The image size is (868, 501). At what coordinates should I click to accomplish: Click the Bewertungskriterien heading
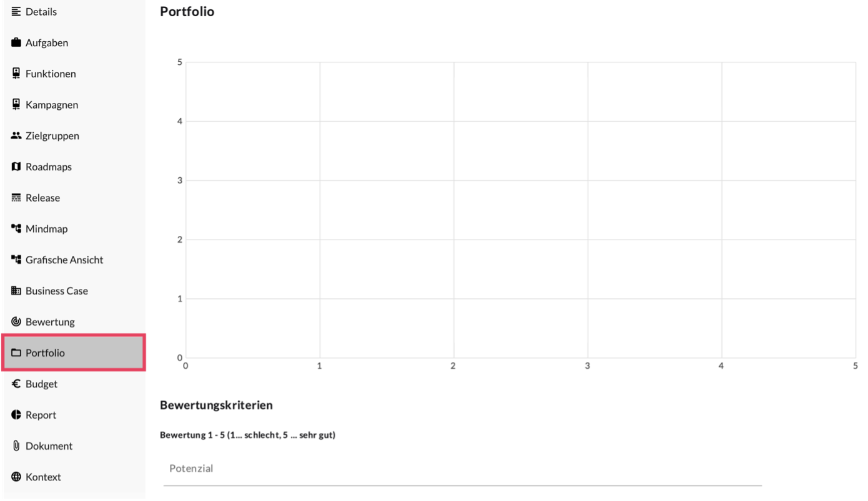click(216, 405)
